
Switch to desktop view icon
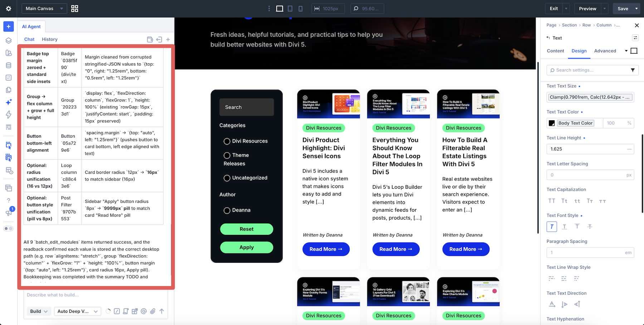[280, 9]
